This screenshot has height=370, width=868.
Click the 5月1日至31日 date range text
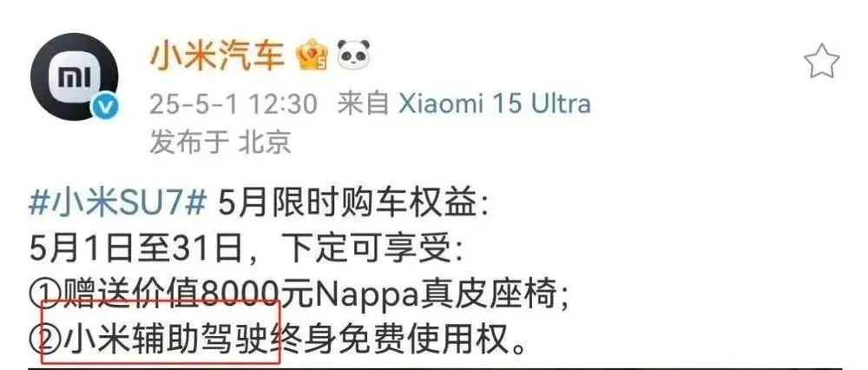click(x=135, y=248)
